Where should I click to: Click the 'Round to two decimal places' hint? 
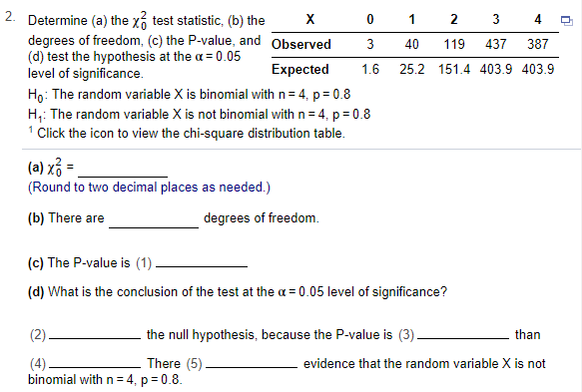tap(149, 187)
